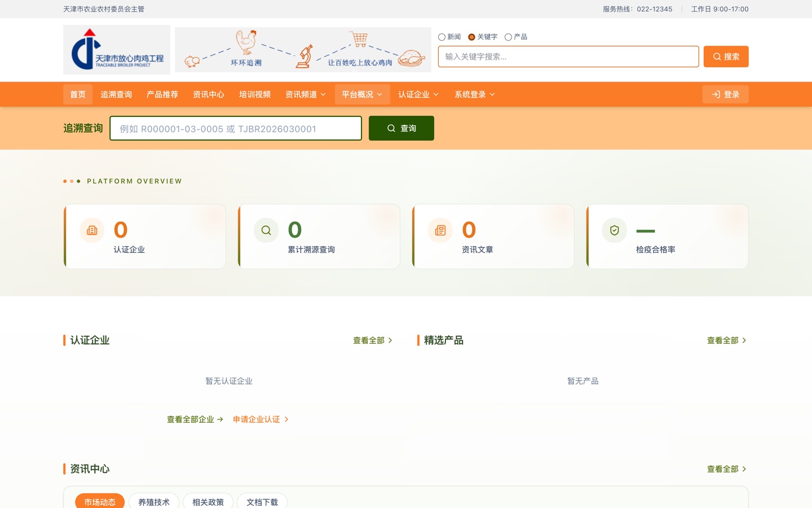The height and width of the screenshot is (508, 812).
Task: Click the building icon on 认证企业 stat card
Action: pos(92,230)
